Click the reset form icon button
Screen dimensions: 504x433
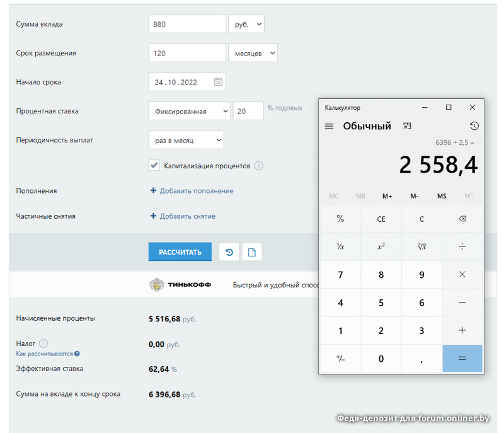229,252
